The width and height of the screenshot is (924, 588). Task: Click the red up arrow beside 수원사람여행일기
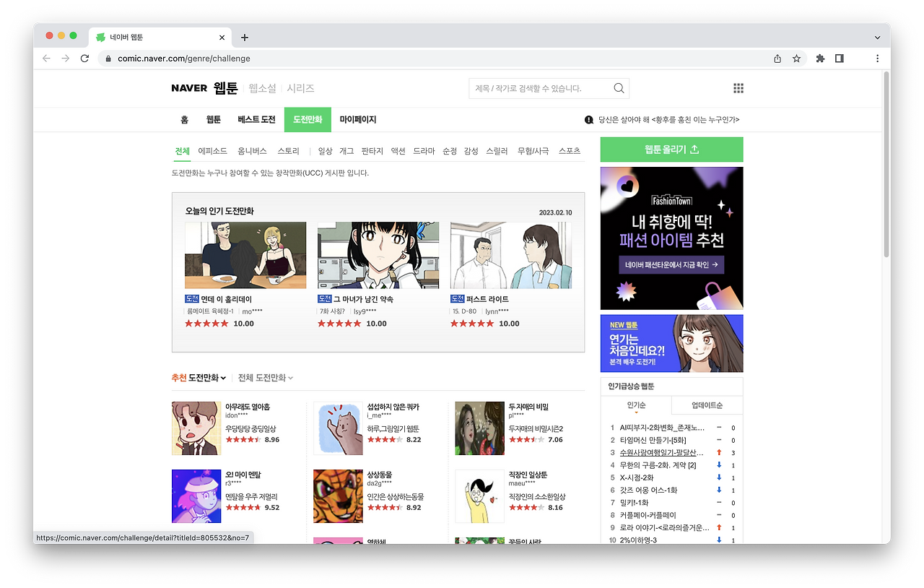[719, 452]
